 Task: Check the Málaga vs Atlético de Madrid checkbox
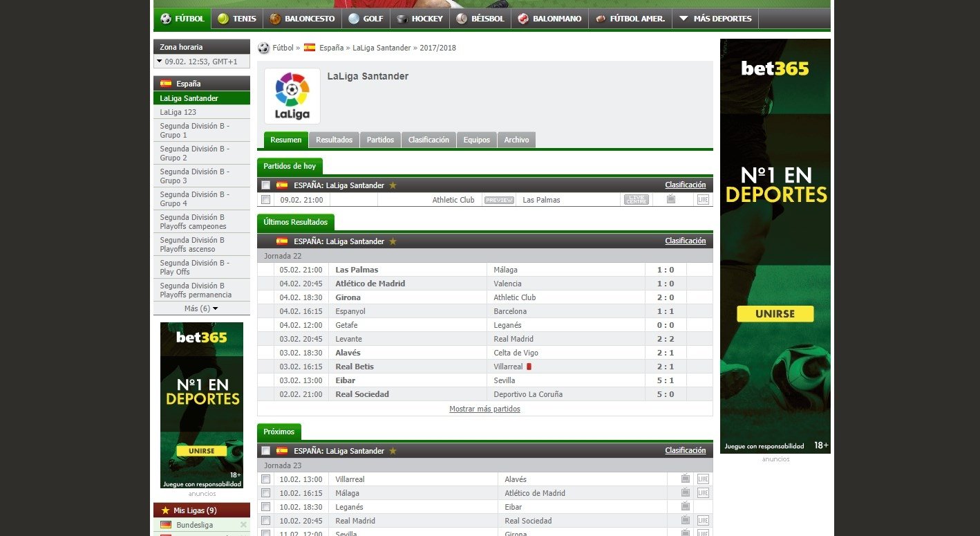(266, 493)
